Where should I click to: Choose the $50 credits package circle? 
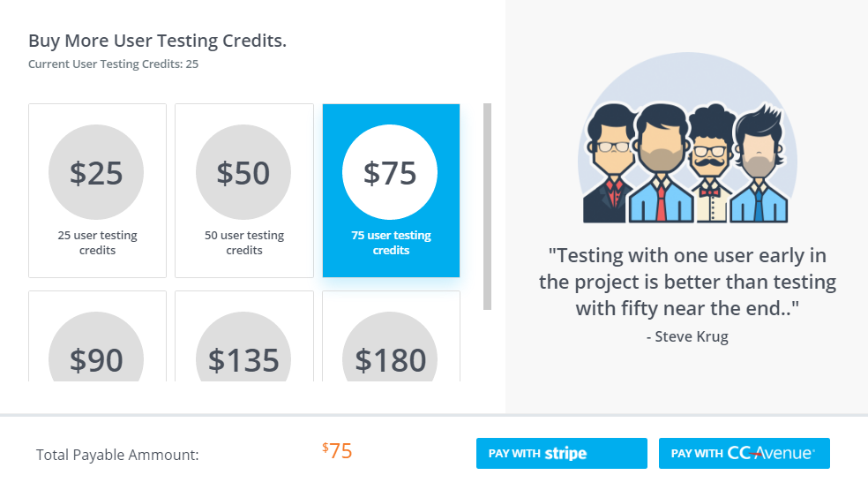point(243,172)
